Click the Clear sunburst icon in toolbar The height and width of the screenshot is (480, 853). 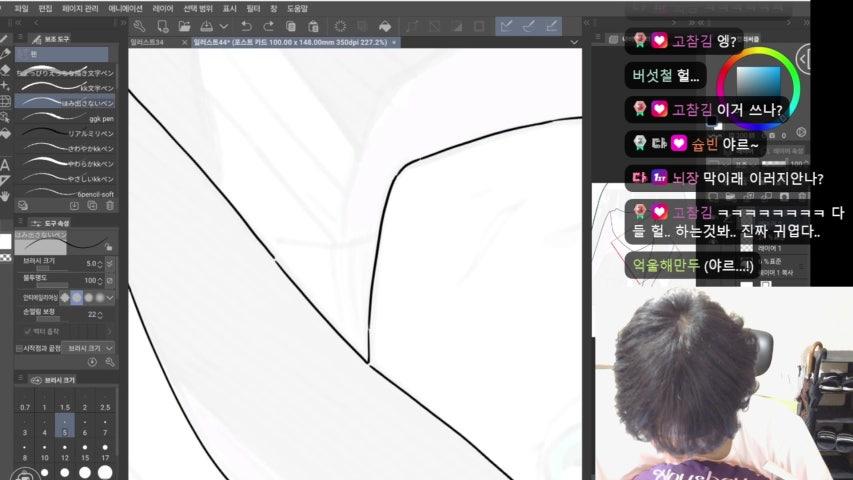point(341,26)
